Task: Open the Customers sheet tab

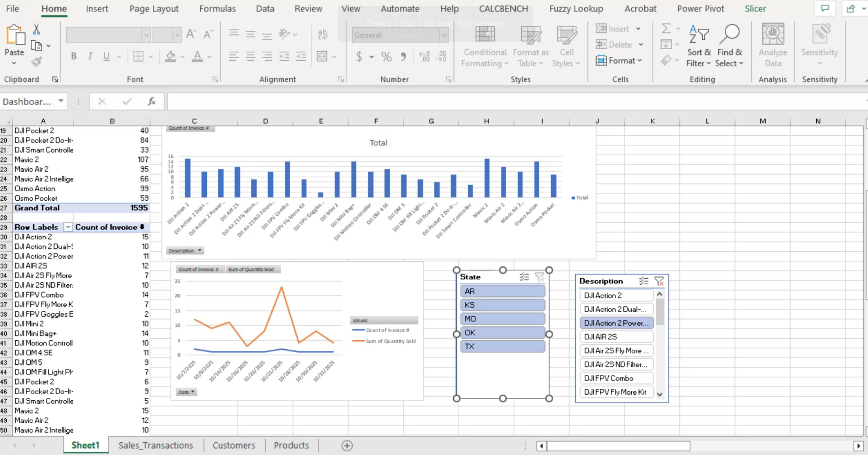Action: tap(234, 445)
